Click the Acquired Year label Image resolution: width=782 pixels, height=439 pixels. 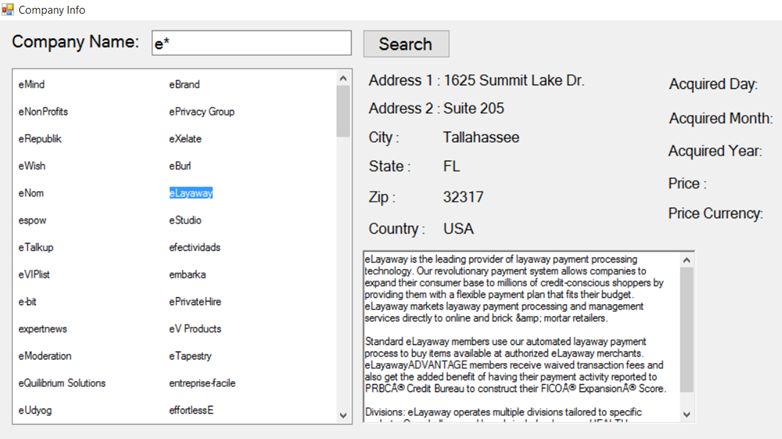pyautogui.click(x=715, y=151)
